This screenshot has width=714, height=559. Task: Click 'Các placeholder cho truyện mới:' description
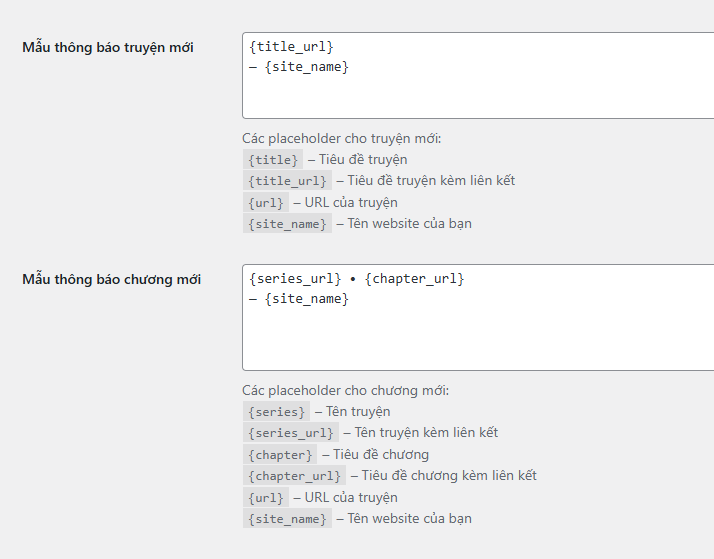[x=342, y=138]
